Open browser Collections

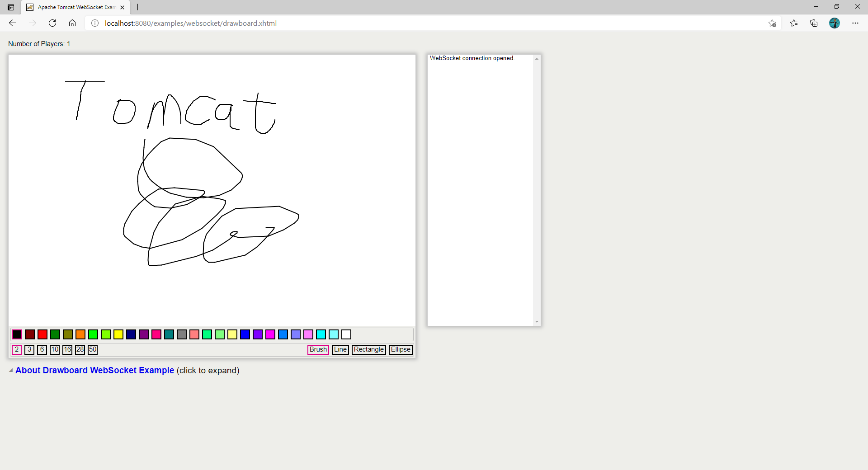[814, 23]
